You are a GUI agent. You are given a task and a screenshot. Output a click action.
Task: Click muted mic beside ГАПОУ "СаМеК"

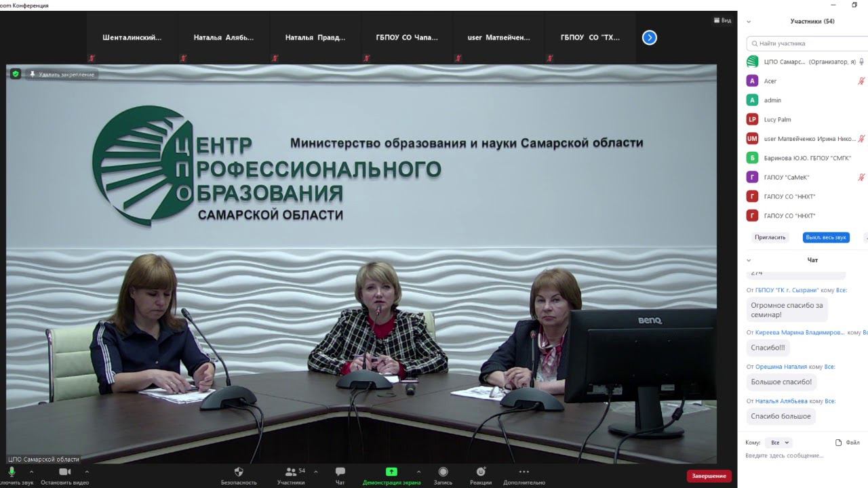tap(861, 178)
